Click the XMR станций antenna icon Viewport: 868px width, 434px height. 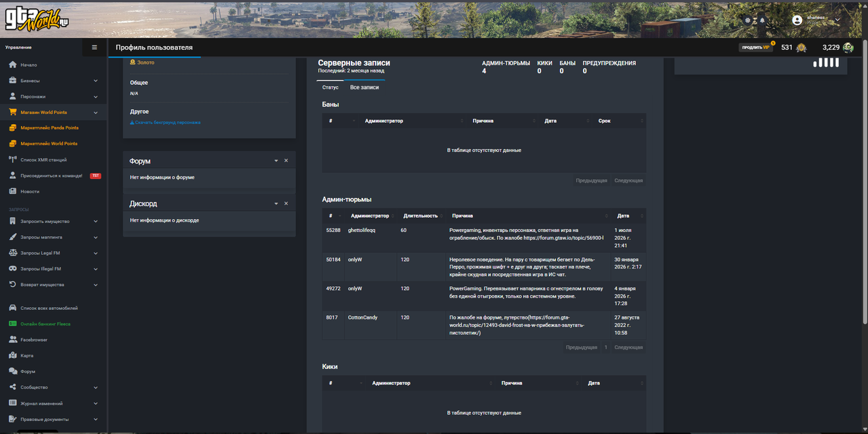(x=12, y=159)
